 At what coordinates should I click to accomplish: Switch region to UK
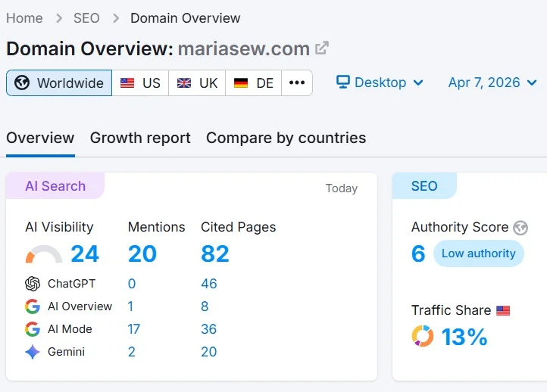[197, 83]
